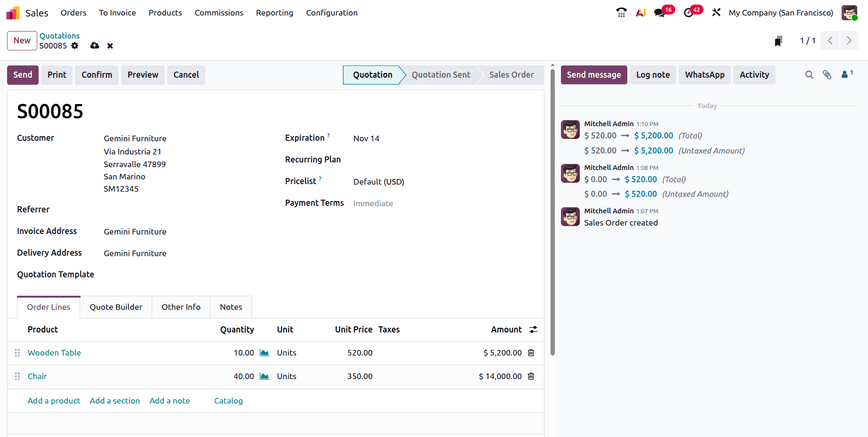Switch to the Quote Builder tab
Image resolution: width=868 pixels, height=437 pixels.
tap(116, 307)
